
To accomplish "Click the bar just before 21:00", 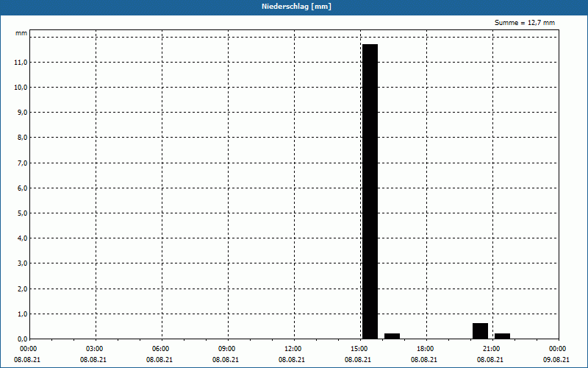I will click(480, 330).
